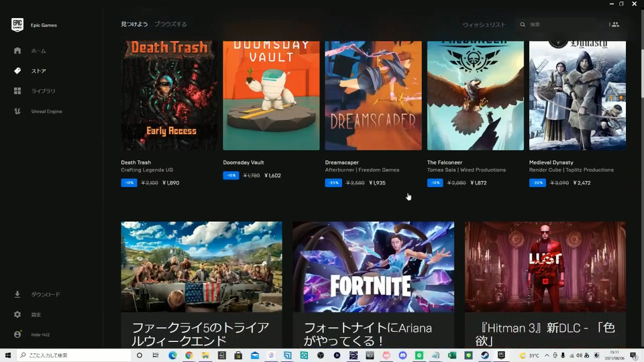
Task: Open the Windows Start button
Action: pos(8,355)
